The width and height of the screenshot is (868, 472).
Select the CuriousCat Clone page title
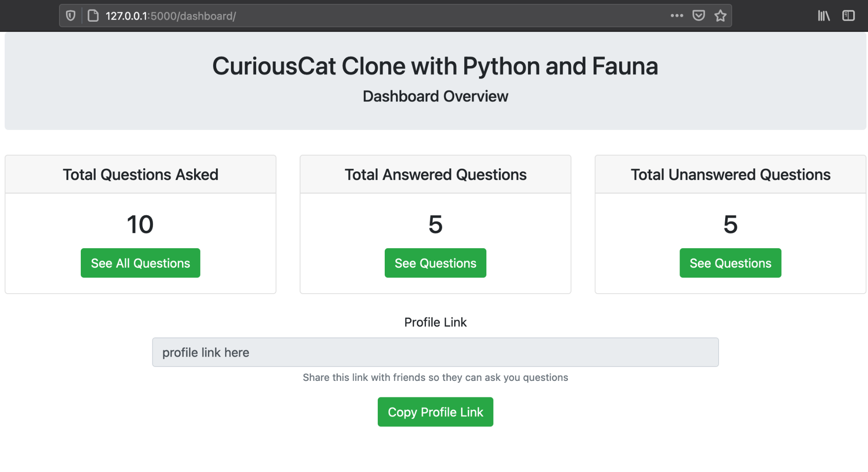436,66
